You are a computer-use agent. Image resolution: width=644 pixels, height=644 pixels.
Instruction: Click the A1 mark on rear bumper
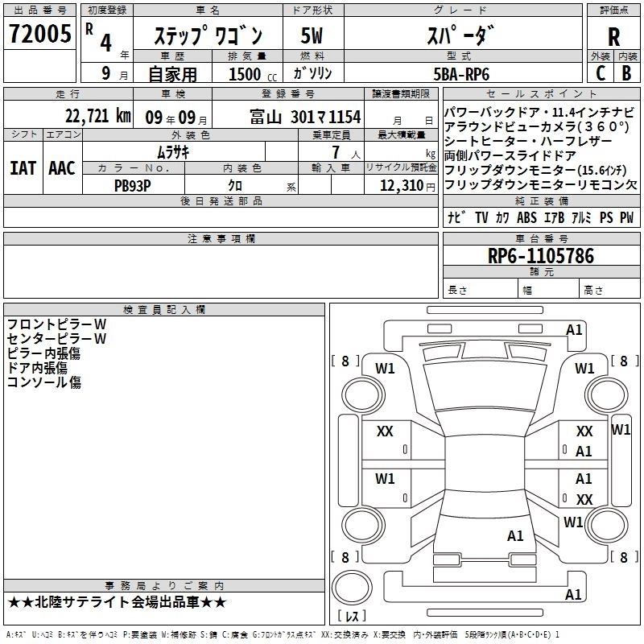click(573, 594)
